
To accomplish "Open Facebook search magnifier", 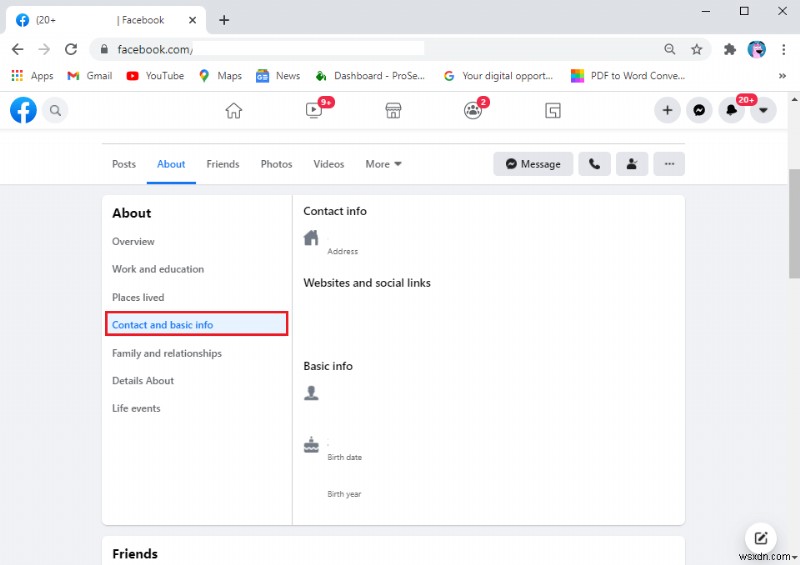I will [55, 110].
